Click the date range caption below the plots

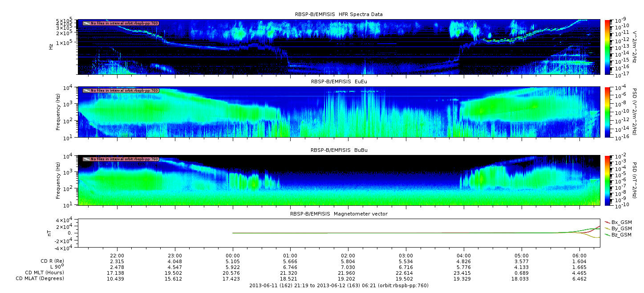coord(339,285)
